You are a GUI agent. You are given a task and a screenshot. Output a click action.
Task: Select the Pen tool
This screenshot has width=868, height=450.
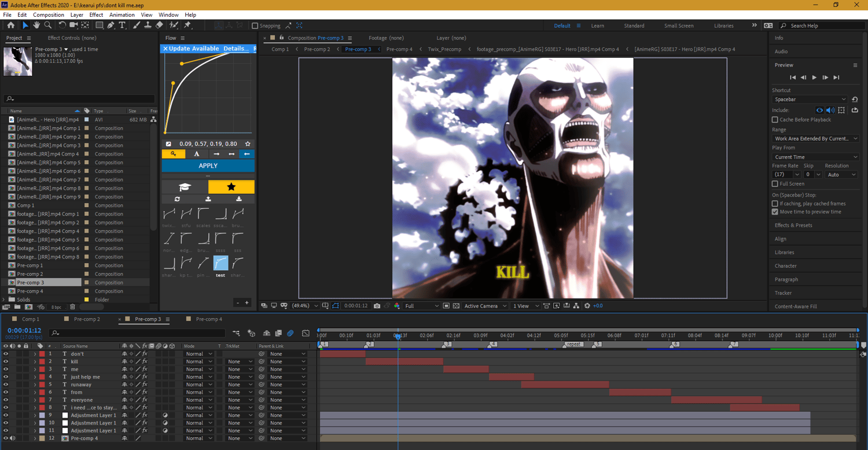(111, 25)
